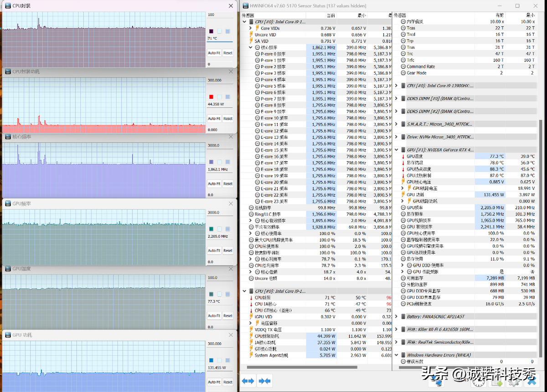Click the circle icon beside Command Rate
547x392 pixels.
click(403, 66)
